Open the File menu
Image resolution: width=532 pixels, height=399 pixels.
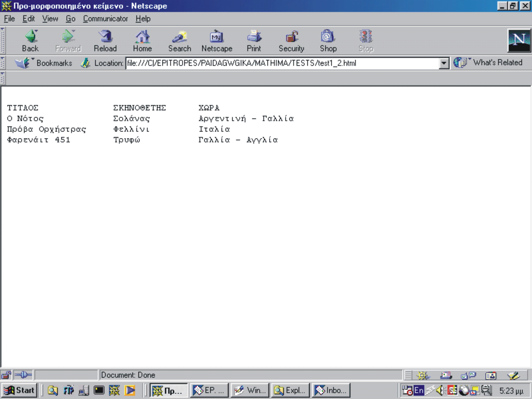point(9,19)
